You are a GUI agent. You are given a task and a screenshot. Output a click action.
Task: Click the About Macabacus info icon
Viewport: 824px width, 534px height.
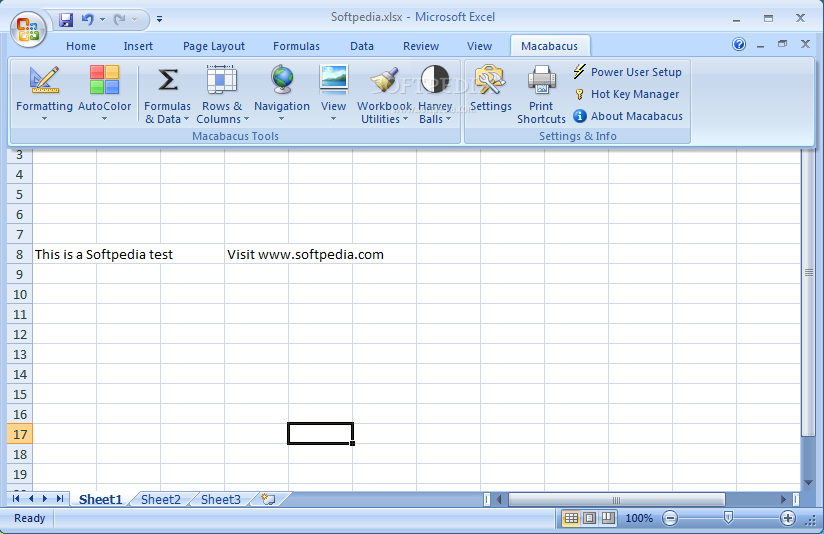click(x=580, y=116)
